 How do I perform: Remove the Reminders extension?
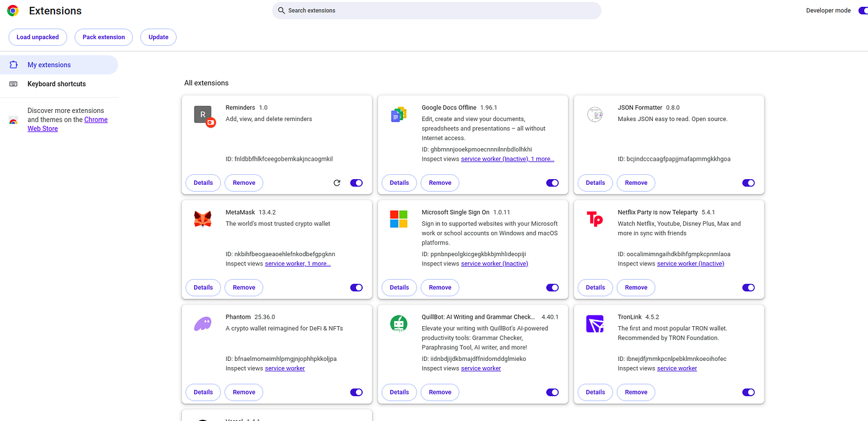pyautogui.click(x=244, y=183)
